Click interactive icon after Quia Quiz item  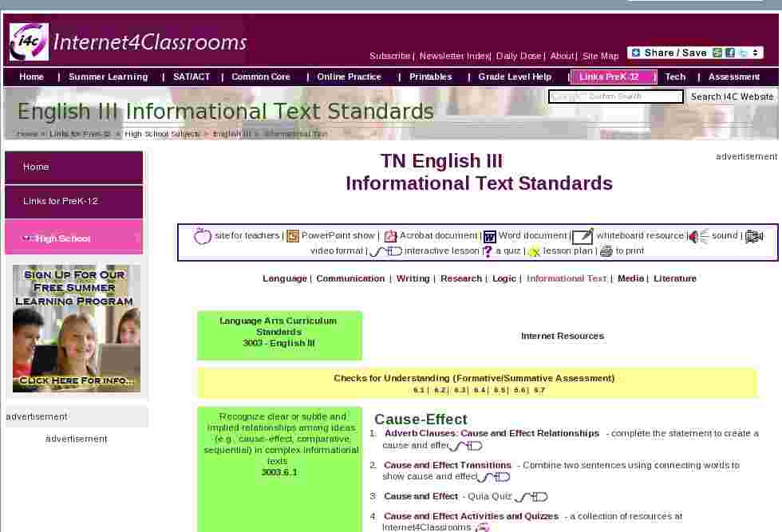[x=531, y=497]
